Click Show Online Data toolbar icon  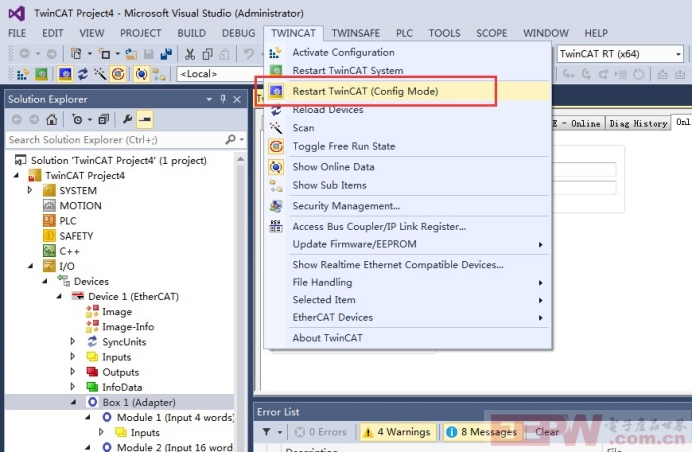pos(141,74)
